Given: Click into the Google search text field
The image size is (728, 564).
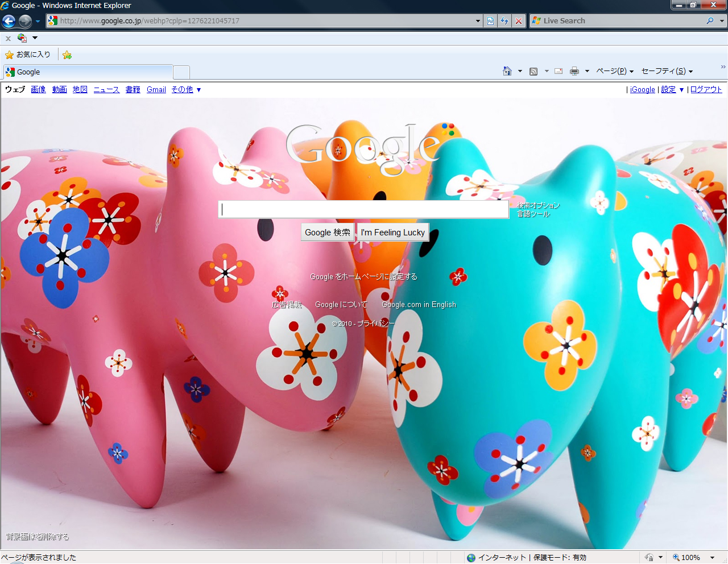Looking at the screenshot, I should click(x=363, y=209).
